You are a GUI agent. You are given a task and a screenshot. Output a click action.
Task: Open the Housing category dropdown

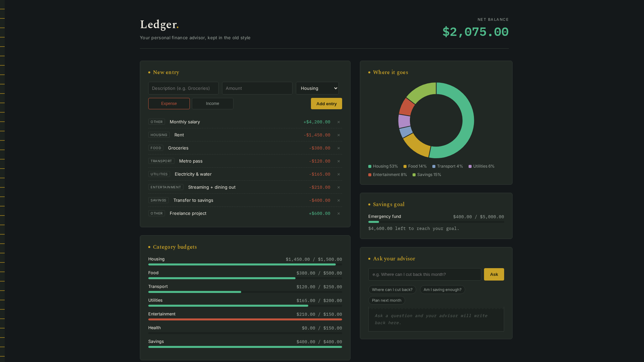(x=317, y=88)
